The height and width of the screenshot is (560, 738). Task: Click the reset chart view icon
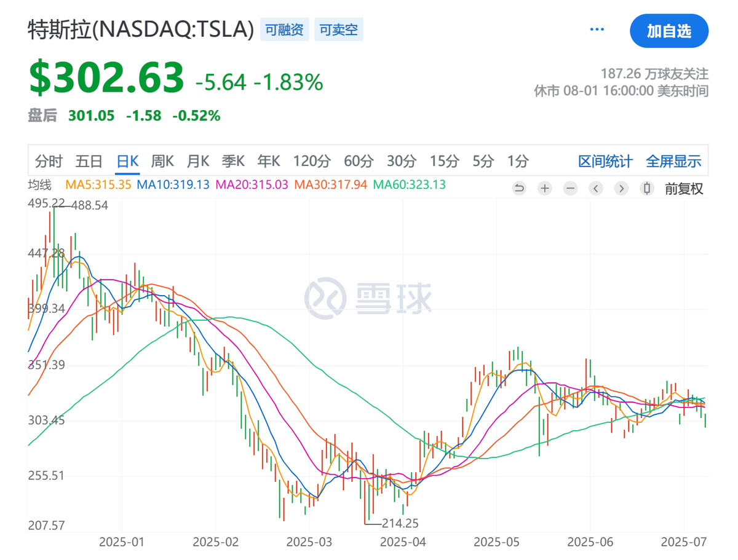coord(520,189)
